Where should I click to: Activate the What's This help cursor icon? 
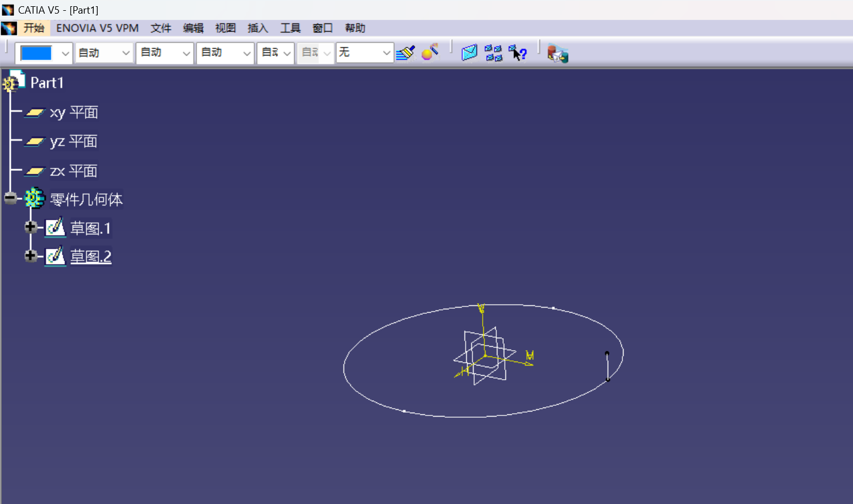coord(517,53)
